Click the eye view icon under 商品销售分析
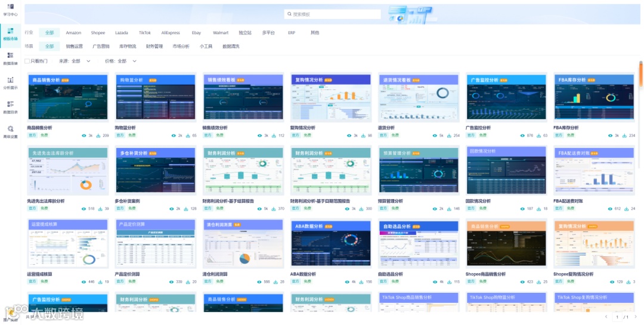This screenshot has height=325, width=644. tap(84, 135)
